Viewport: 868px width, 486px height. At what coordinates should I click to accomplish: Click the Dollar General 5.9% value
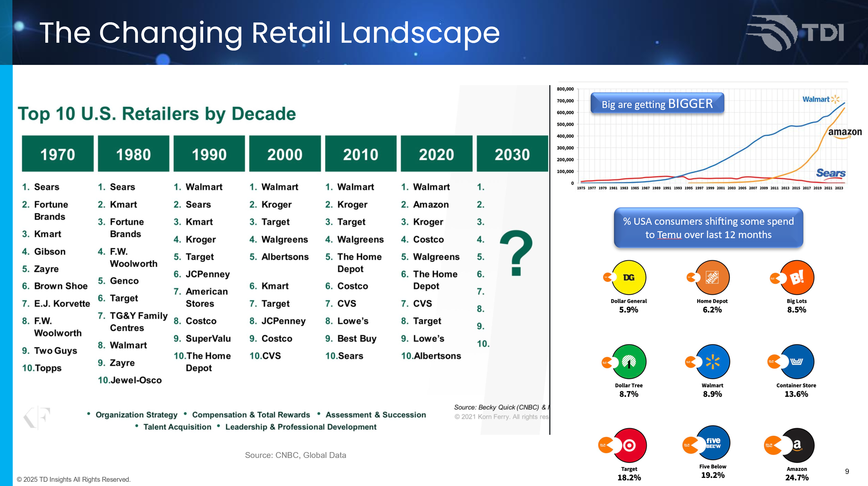(x=628, y=310)
